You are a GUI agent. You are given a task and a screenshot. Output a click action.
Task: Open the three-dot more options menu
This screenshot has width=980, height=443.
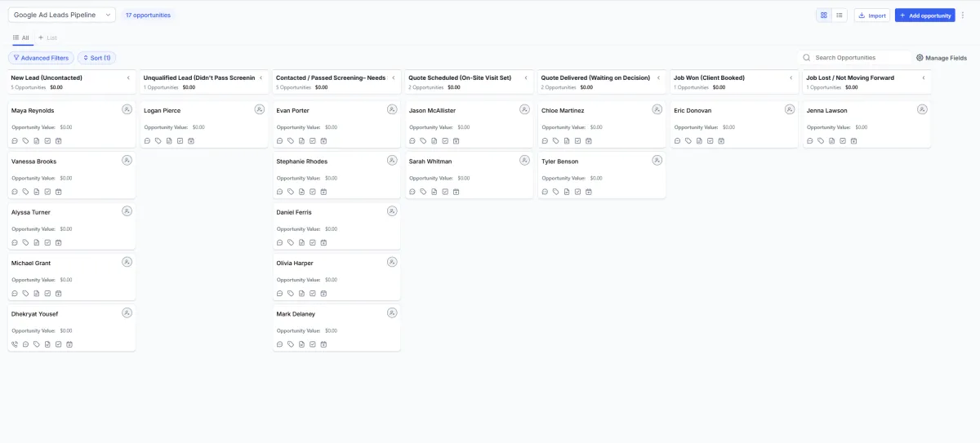point(964,15)
